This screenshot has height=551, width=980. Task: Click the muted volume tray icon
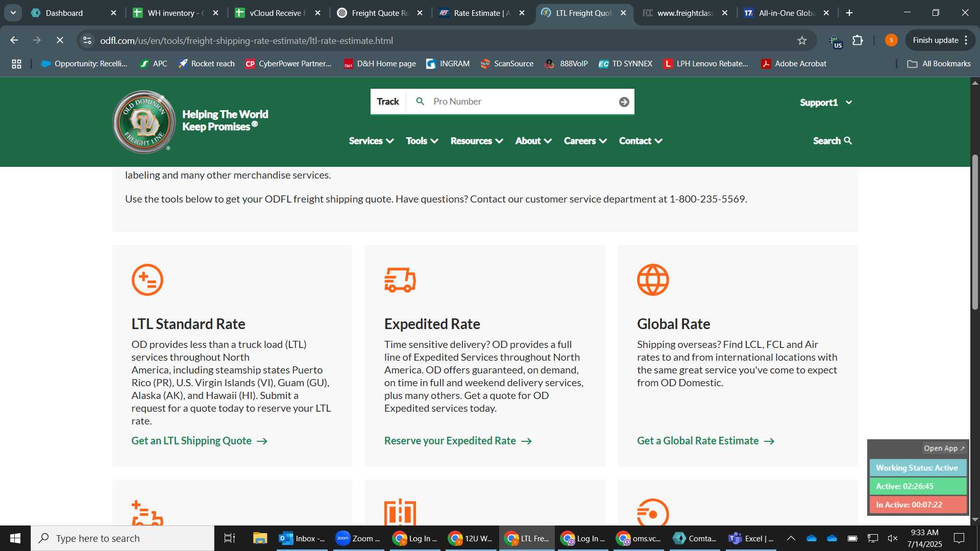point(893,538)
